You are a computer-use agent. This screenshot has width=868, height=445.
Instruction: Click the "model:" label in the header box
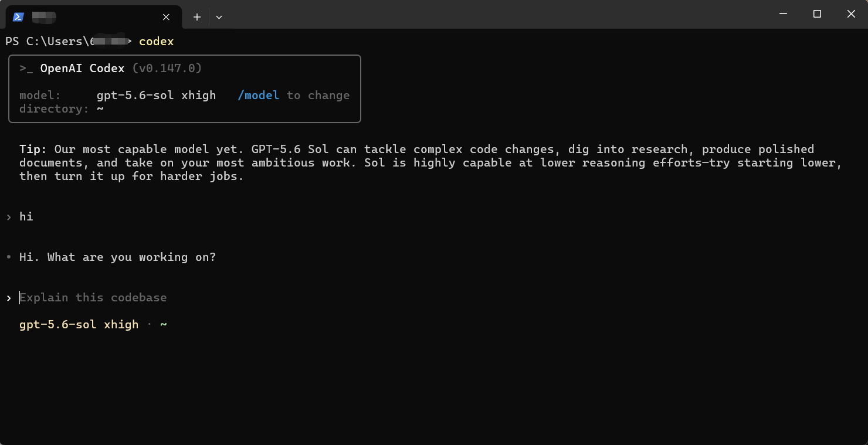(40, 96)
